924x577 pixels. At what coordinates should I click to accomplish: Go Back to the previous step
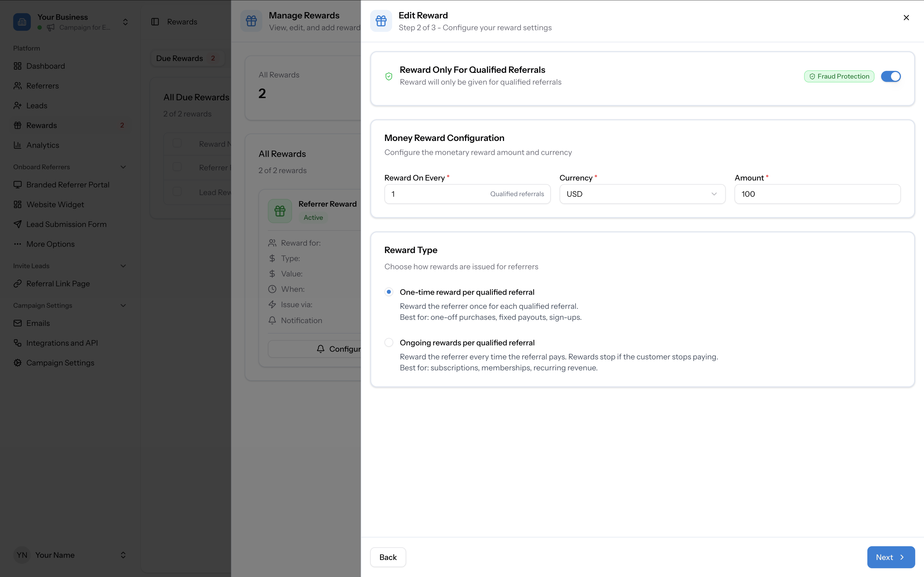coord(387,557)
